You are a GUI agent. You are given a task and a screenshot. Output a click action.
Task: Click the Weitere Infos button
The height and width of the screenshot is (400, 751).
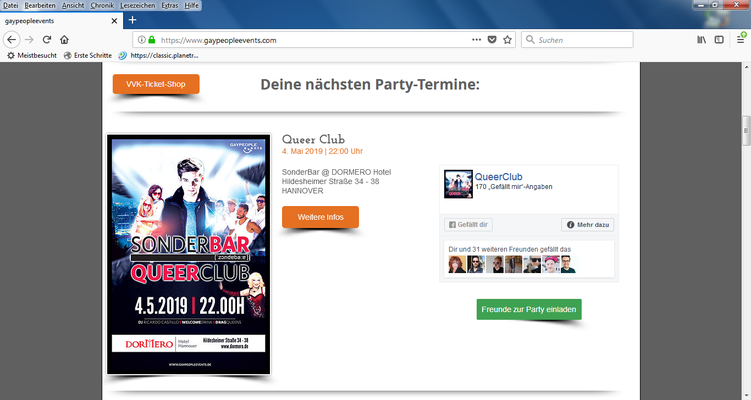click(x=320, y=217)
